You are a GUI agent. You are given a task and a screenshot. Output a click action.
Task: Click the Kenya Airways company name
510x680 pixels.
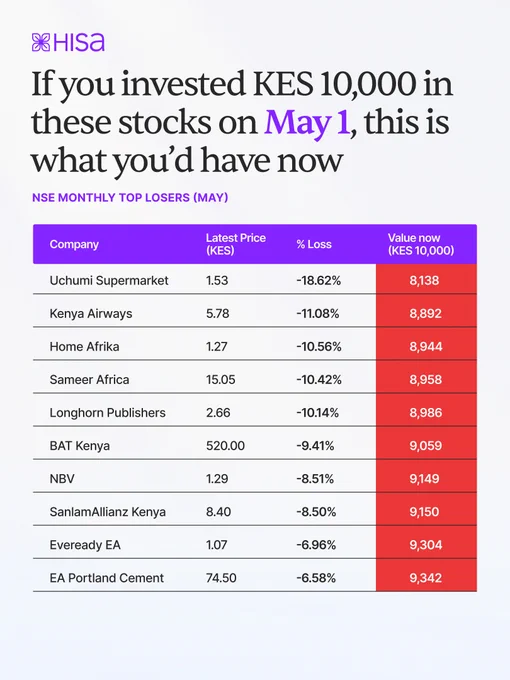click(x=91, y=313)
